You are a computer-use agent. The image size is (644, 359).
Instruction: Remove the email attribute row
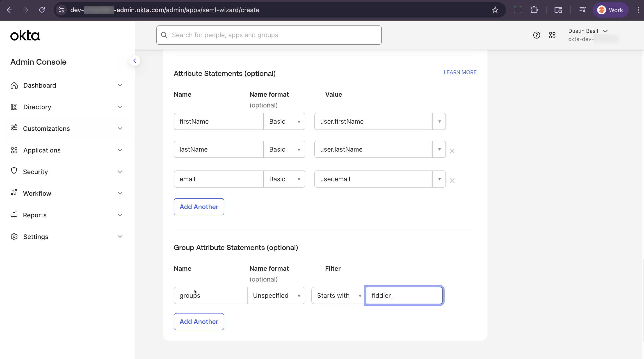(x=452, y=181)
